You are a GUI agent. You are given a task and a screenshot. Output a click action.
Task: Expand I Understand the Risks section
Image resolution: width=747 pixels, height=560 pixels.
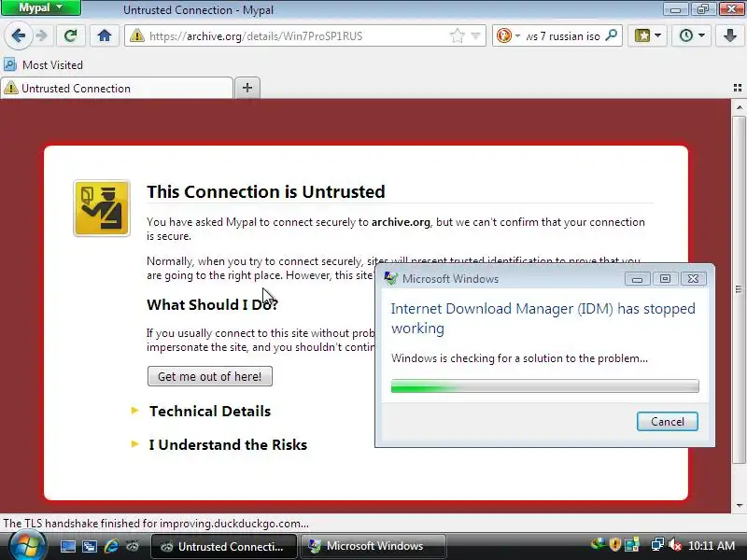pyautogui.click(x=228, y=444)
